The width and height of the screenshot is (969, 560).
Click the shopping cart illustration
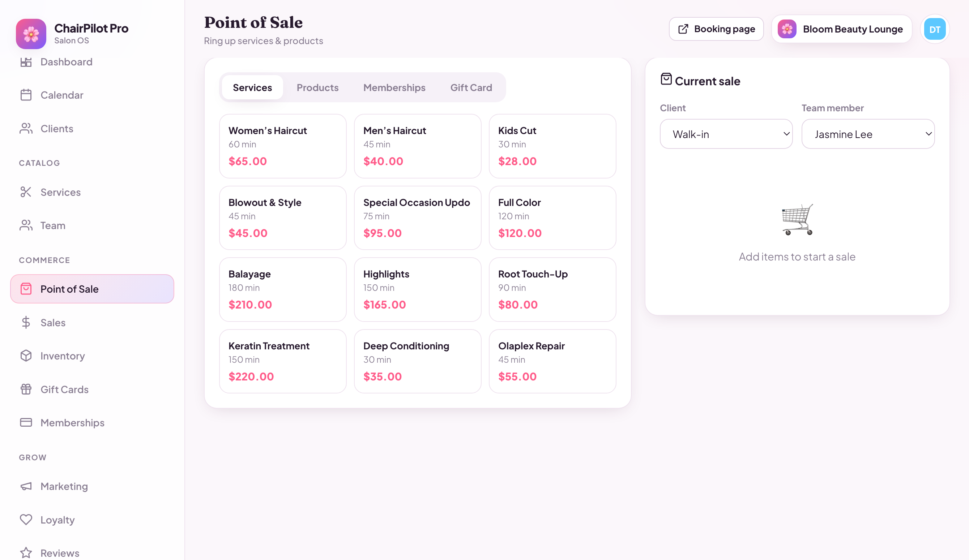797,219
